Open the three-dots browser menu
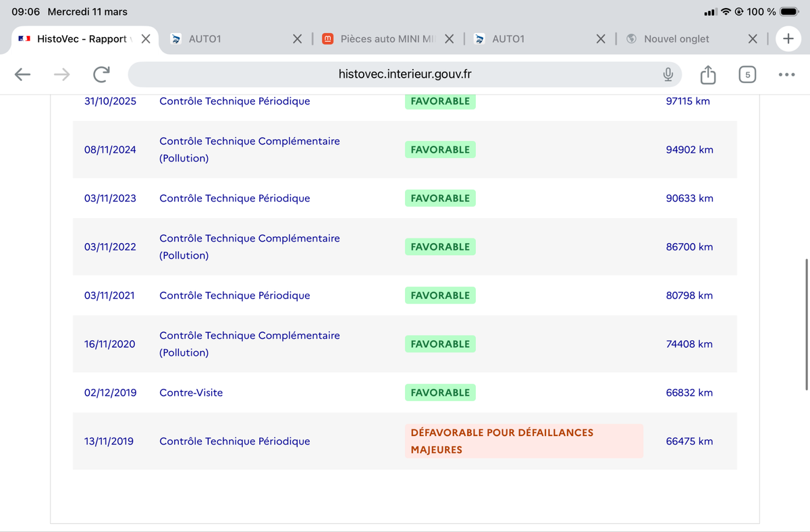Screen dimensions: 810x532 (786, 74)
